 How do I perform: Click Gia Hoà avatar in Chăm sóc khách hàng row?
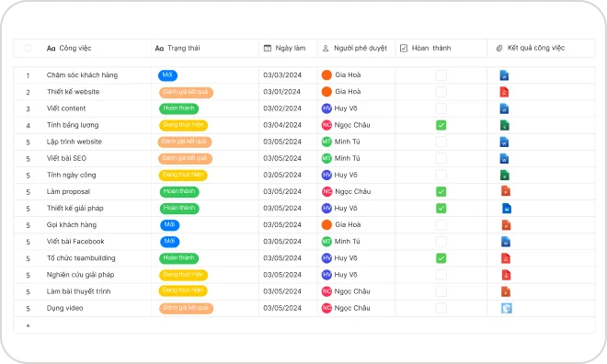[326, 75]
